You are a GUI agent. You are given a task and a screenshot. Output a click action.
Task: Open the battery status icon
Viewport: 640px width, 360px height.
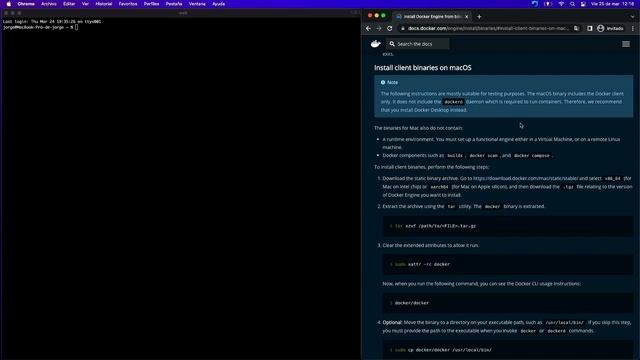[548, 4]
